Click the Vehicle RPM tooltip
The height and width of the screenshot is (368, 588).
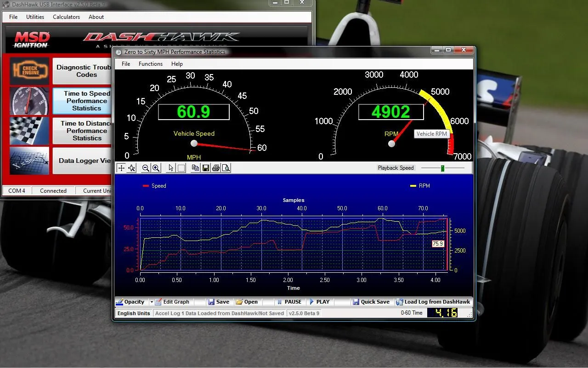click(432, 134)
